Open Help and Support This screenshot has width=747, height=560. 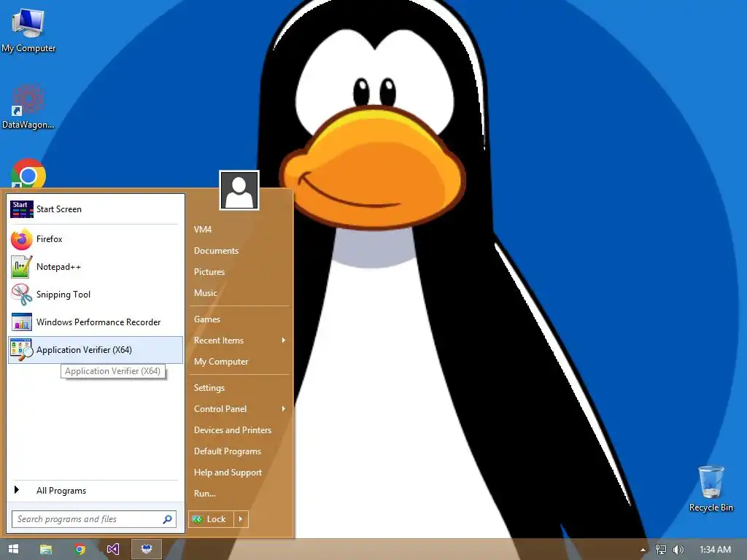pyautogui.click(x=228, y=472)
